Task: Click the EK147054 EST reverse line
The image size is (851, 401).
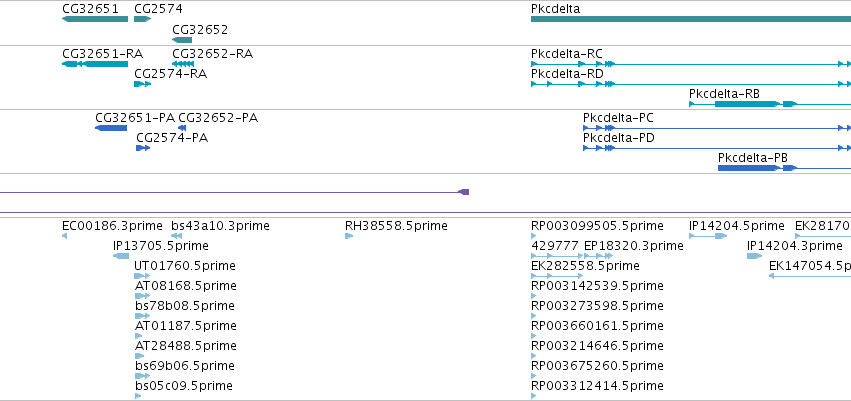Action: (x=809, y=276)
